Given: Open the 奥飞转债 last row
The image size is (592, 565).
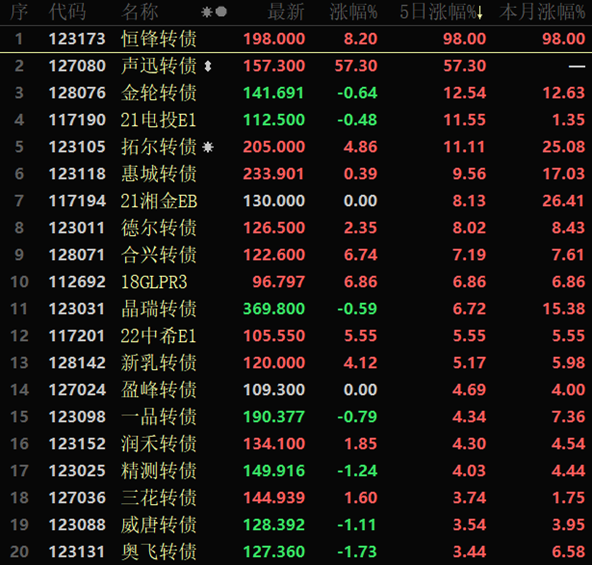Looking at the screenshot, I should (296, 551).
